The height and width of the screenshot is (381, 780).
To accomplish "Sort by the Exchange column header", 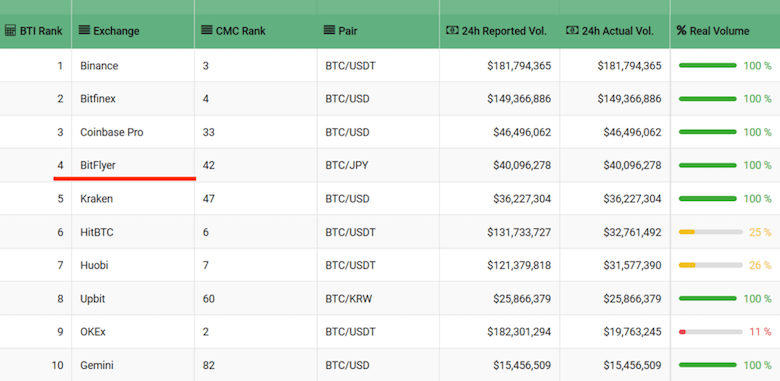I will (116, 31).
